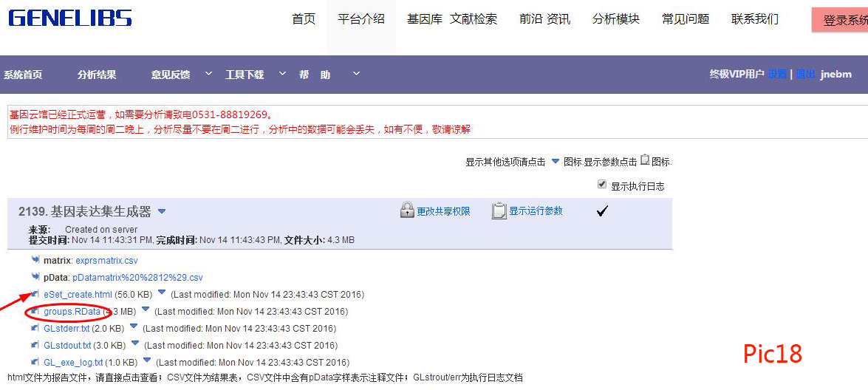Toggle the 显示执行日志 checkbox
This screenshot has height=390, width=868.
[x=602, y=185]
